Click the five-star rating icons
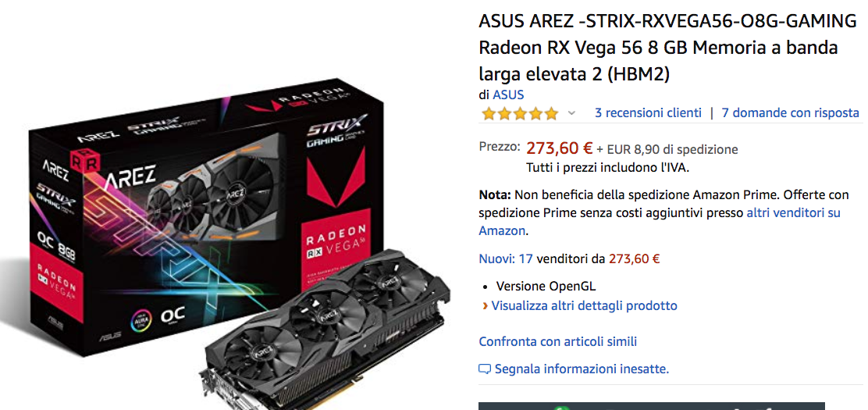Screen dimensions: 868x410 [520, 113]
